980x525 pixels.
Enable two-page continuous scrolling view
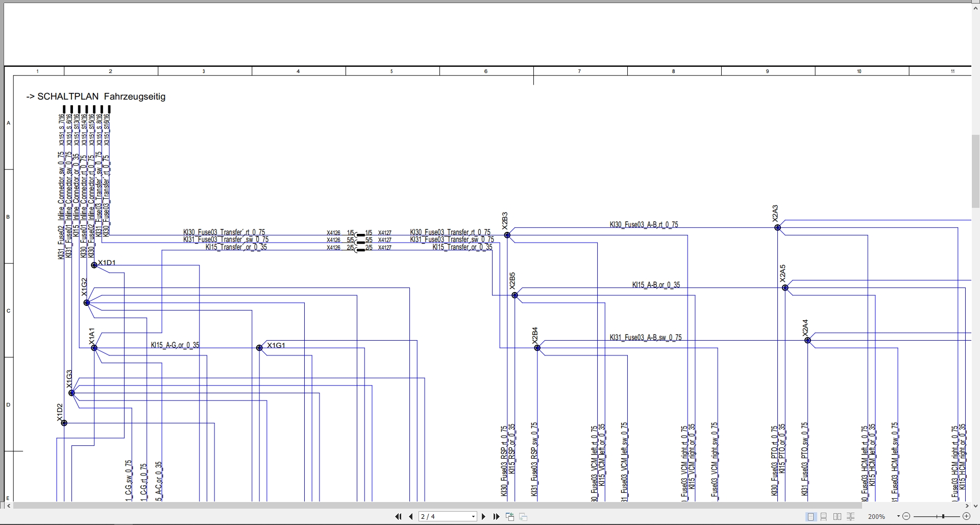(x=850, y=517)
